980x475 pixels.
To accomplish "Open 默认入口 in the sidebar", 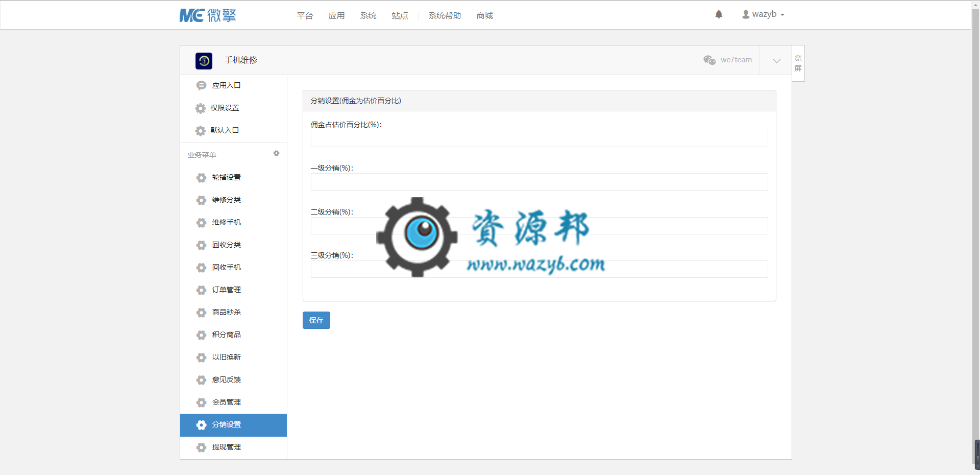I will coord(233,131).
